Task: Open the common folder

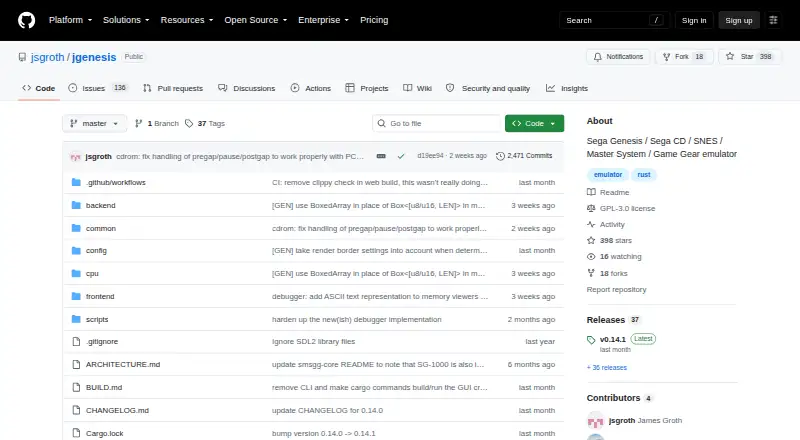Action: [101, 228]
